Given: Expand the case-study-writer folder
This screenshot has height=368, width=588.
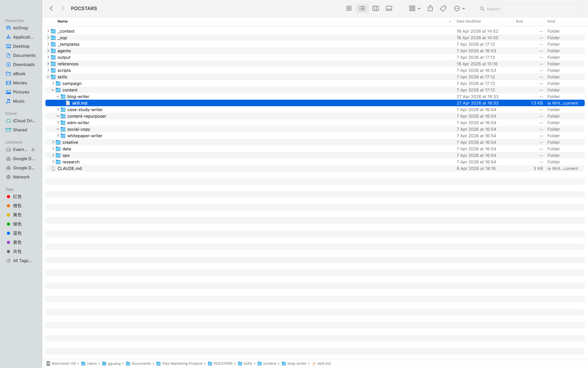Looking at the screenshot, I should click(x=58, y=109).
